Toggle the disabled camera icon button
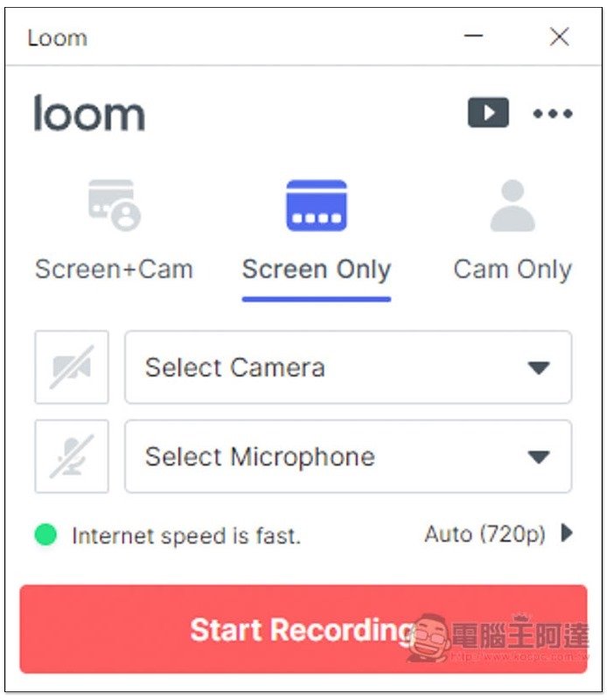This screenshot has height=700, width=607. click(72, 367)
